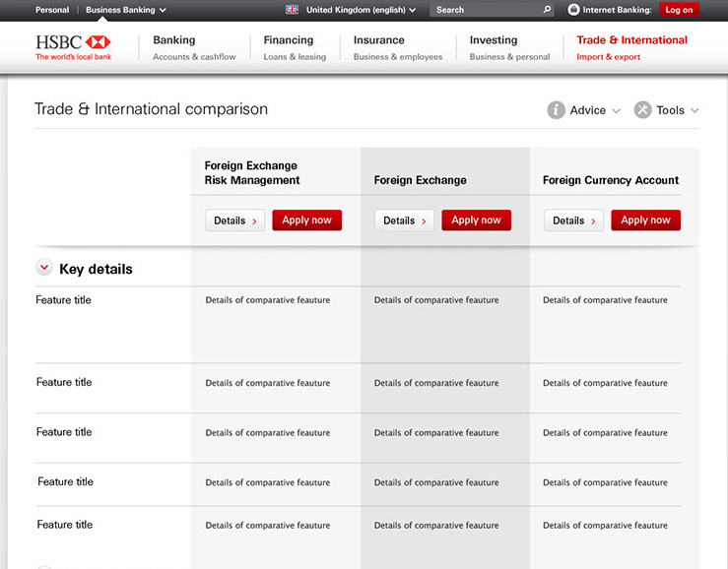View Details for Foreign Exchange Risk Management
Screen dimensions: 728x569
235,221
